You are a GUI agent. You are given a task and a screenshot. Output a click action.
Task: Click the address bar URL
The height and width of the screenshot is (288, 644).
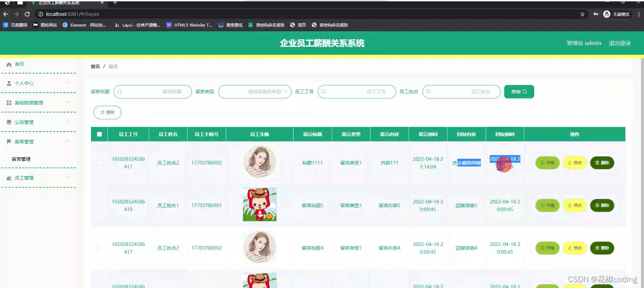[72, 14]
